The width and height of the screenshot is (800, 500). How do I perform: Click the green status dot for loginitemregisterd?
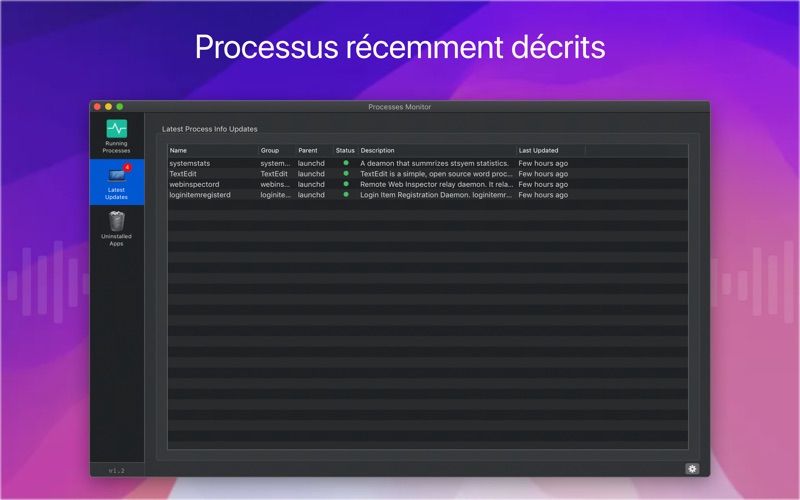[346, 194]
